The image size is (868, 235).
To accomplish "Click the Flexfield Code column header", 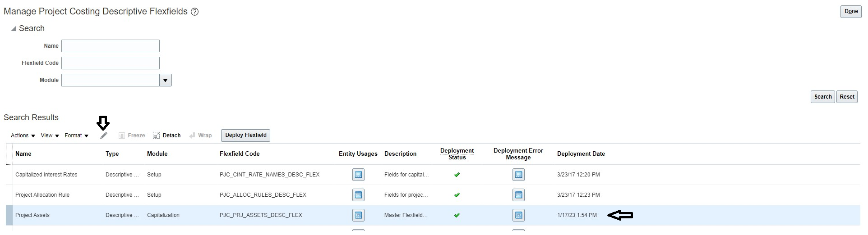I will point(240,154).
